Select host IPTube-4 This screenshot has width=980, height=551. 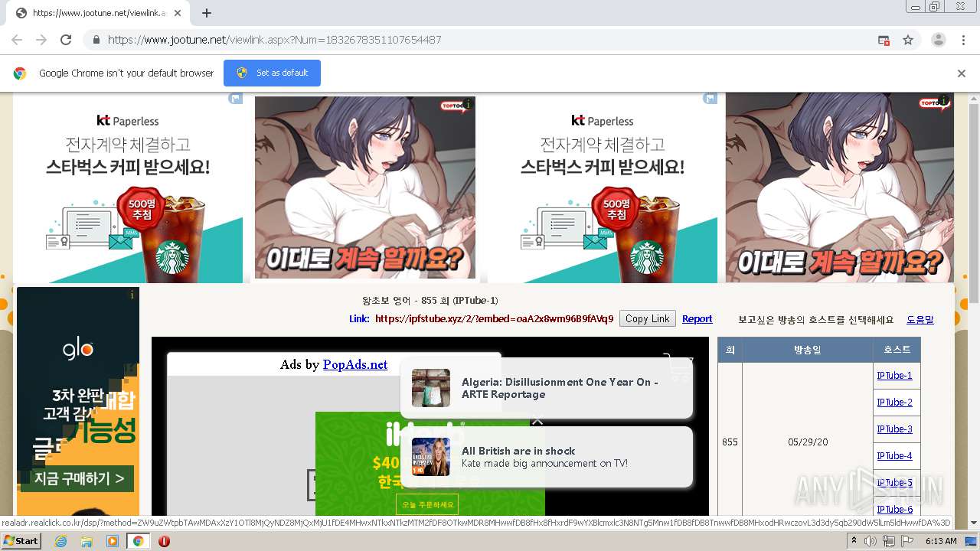tap(894, 456)
